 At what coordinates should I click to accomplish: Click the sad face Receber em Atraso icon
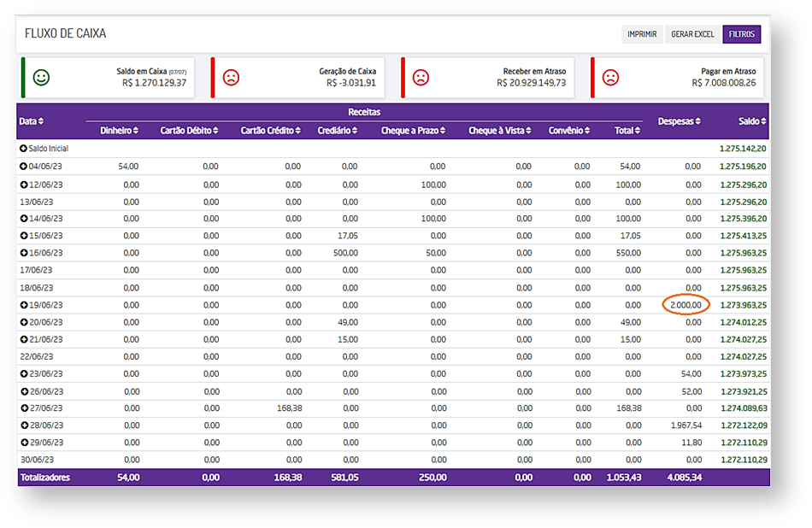(x=421, y=78)
